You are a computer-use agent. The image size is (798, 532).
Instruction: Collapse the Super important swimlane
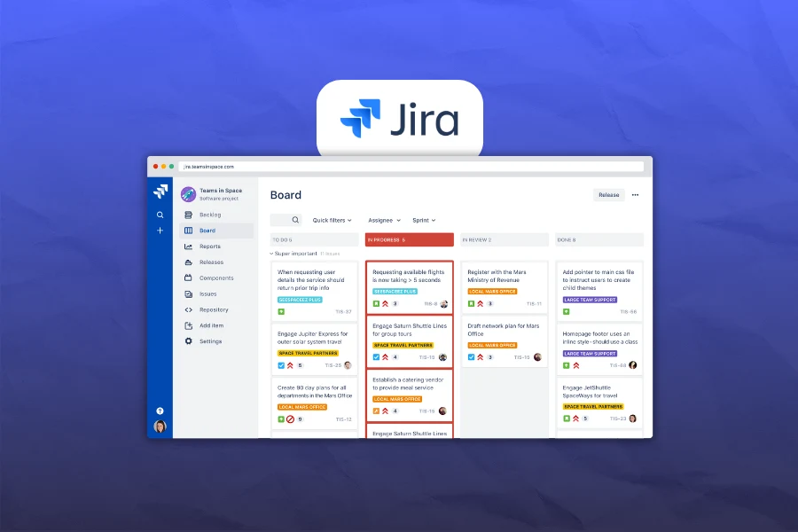click(272, 254)
